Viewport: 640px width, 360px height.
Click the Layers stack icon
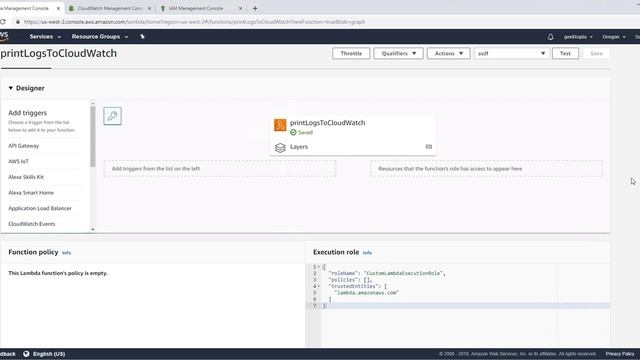click(280, 147)
